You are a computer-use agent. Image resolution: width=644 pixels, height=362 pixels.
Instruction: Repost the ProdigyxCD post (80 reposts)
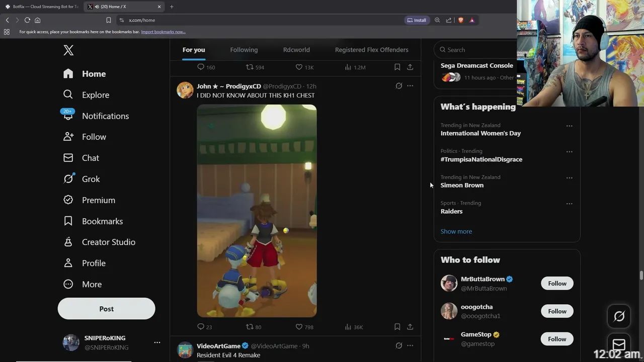pyautogui.click(x=253, y=327)
